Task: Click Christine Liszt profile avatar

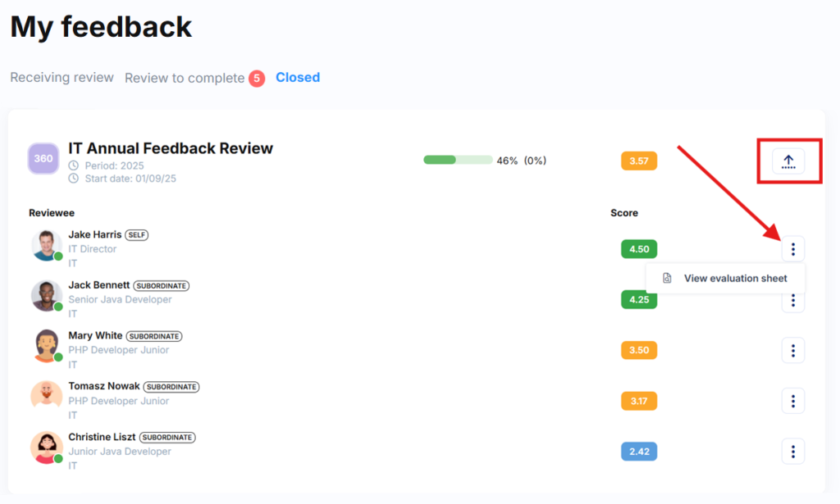Action: [47, 447]
